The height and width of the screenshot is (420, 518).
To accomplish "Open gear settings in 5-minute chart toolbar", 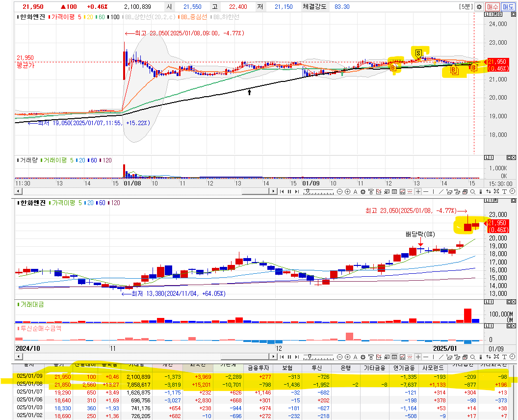I will tap(363, 192).
